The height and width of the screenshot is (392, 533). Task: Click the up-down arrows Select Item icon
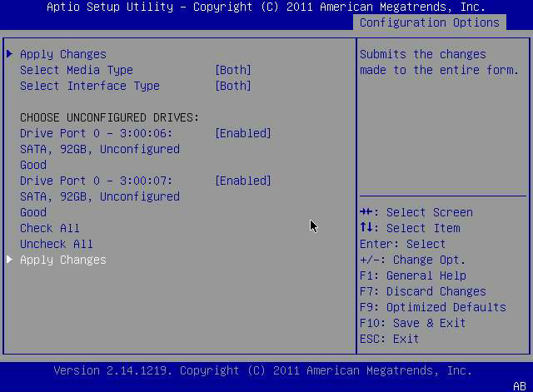(x=366, y=227)
